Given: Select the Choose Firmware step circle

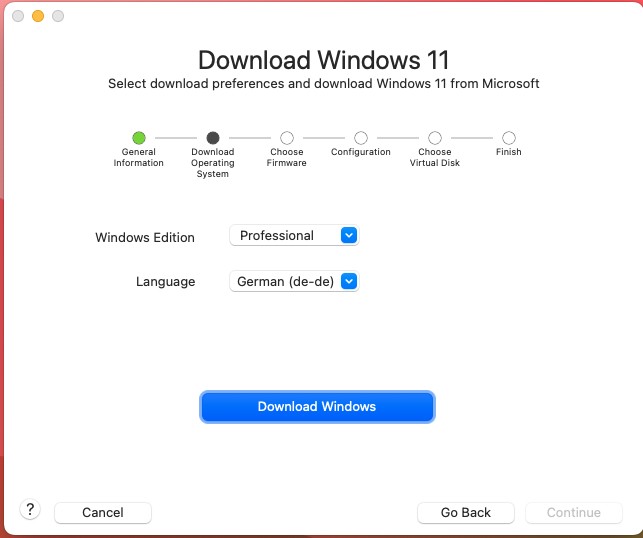Looking at the screenshot, I should 287,138.
